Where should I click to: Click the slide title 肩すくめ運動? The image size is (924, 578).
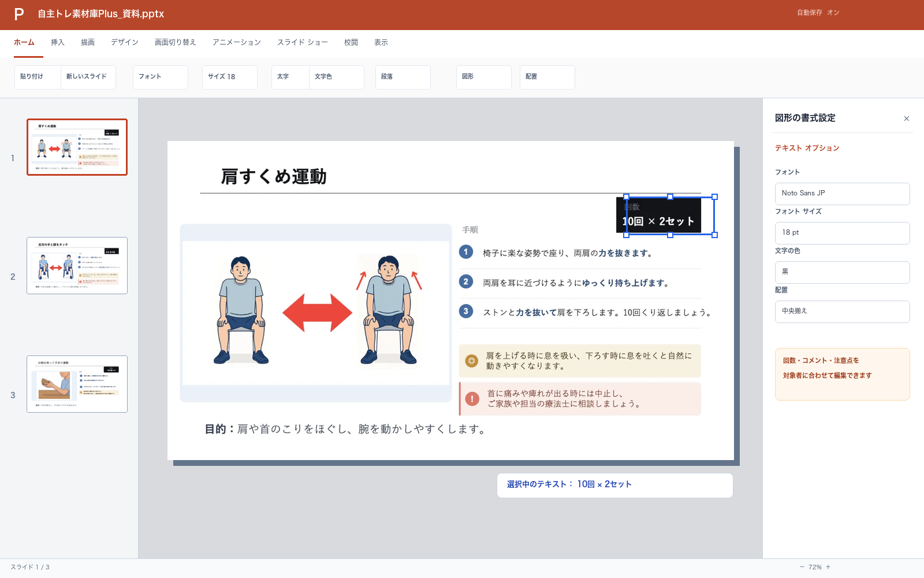(x=274, y=176)
